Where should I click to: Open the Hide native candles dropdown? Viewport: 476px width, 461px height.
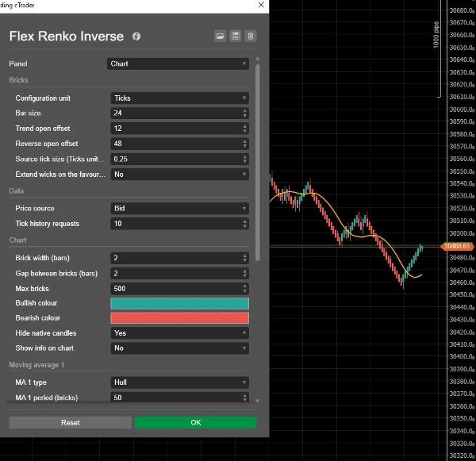180,333
